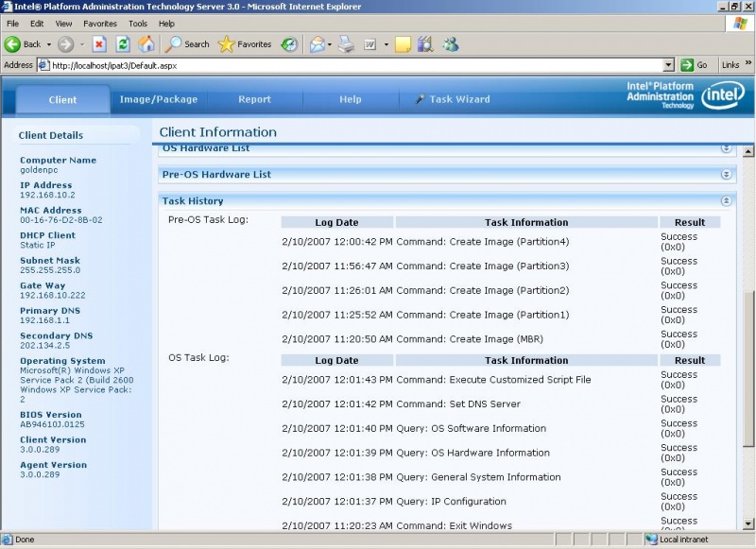Open the browser Home page icon

146,43
